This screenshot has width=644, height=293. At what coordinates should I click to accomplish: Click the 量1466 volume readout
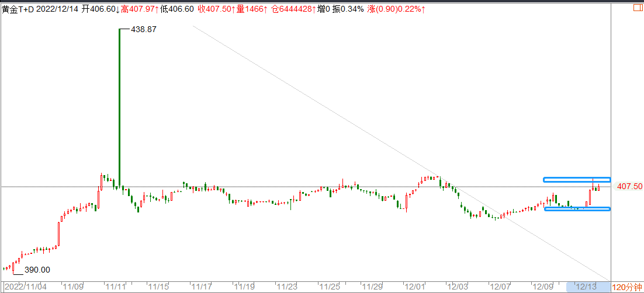[x=252, y=9]
